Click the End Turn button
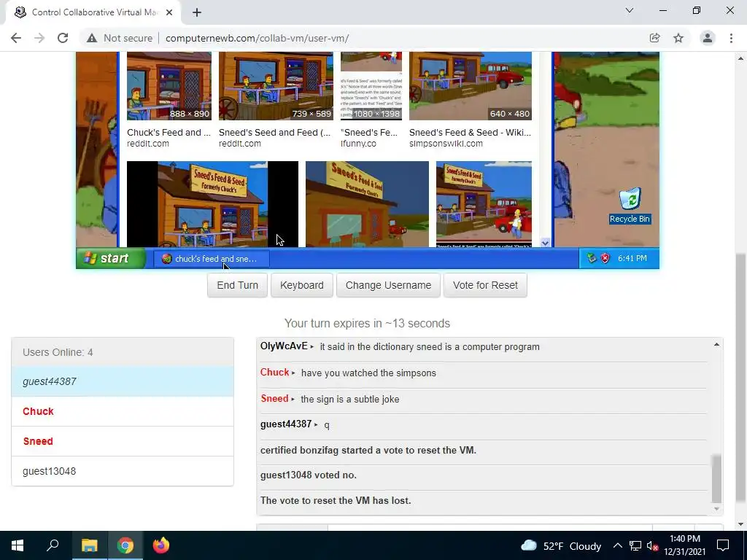Image resolution: width=747 pixels, height=560 pixels. [x=237, y=285]
